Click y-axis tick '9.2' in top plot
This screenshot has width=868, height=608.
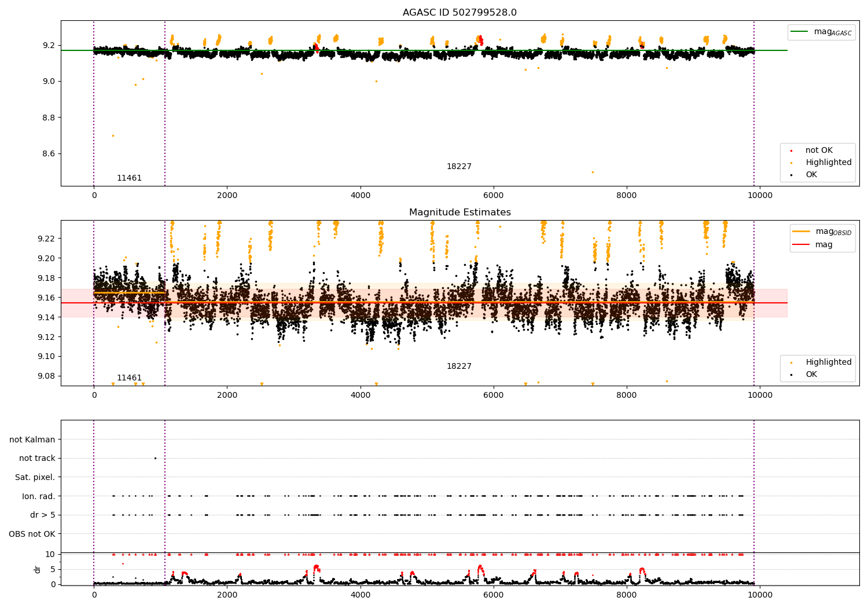(49, 45)
